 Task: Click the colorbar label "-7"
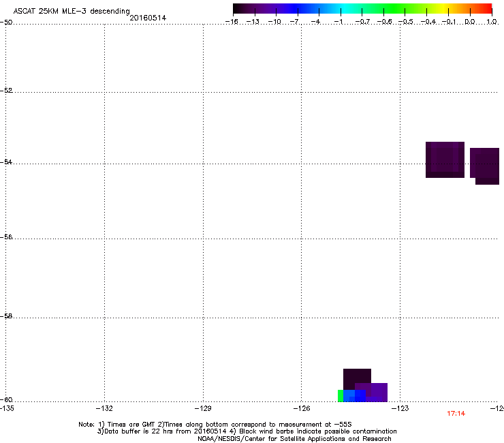click(294, 22)
